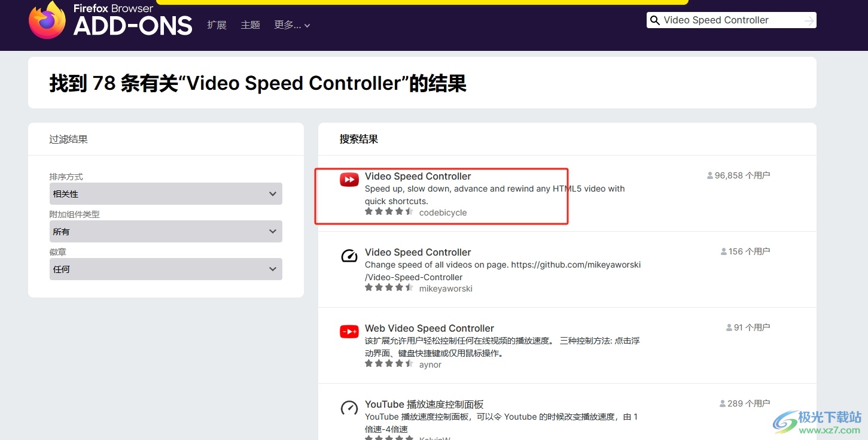Submit search with the arrow icon
Screen dimensions: 868x440
(x=809, y=20)
